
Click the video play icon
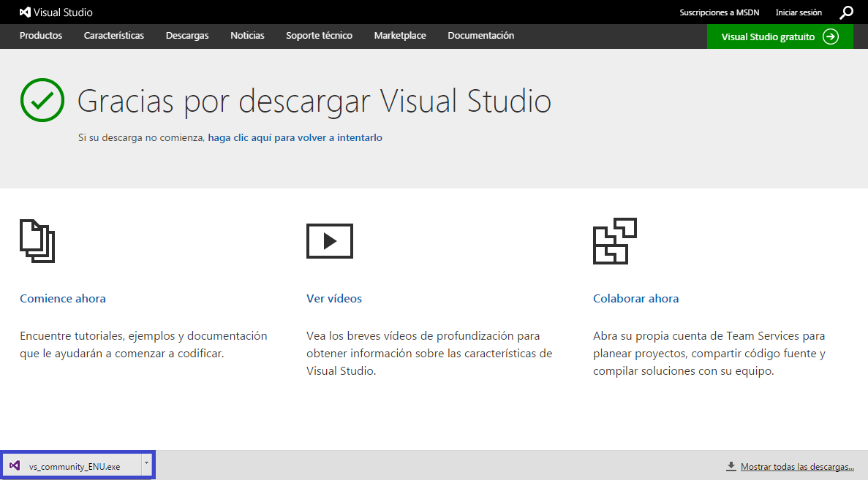329,241
